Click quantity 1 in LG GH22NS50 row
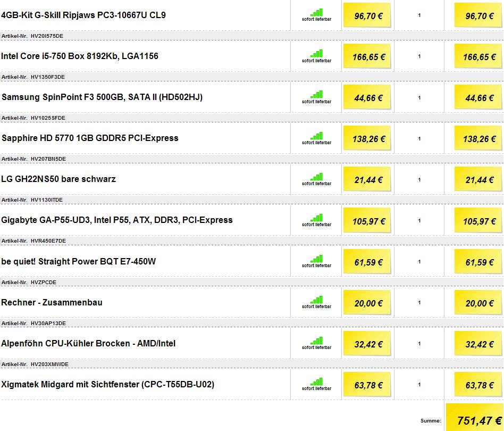504x431 pixels. (x=419, y=179)
